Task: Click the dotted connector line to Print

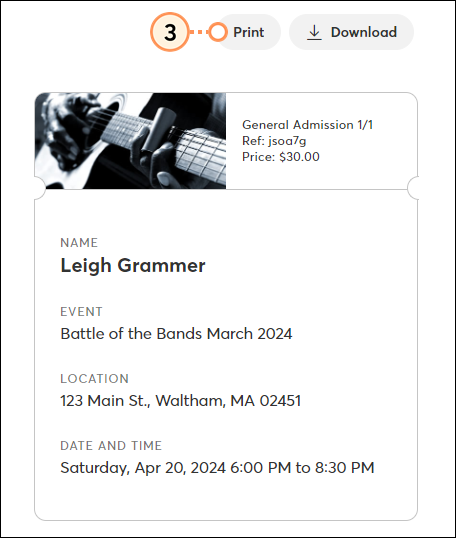Action: click(199, 32)
